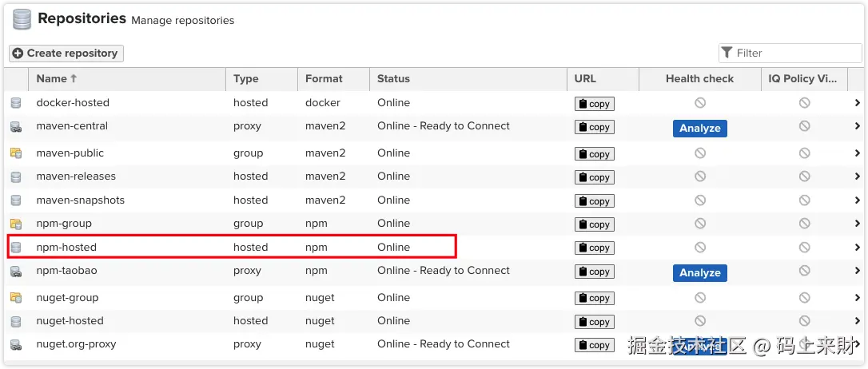Focus the Filter input field
The height and width of the screenshot is (369, 868).
(x=790, y=53)
